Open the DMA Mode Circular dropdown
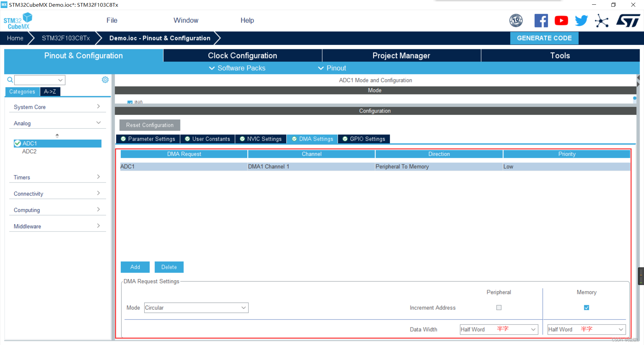Screen dimensions: 644x345 coord(196,308)
